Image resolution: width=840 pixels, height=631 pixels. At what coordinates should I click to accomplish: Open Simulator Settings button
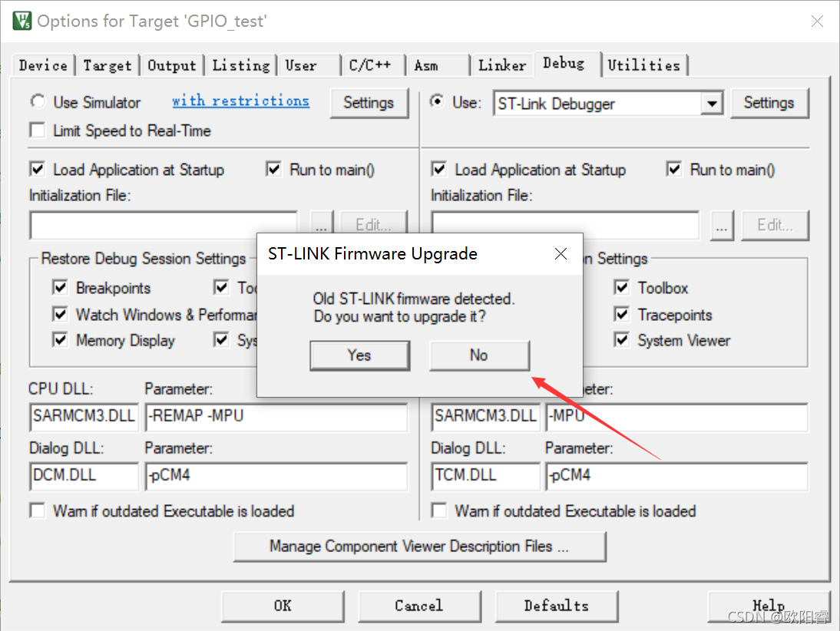pos(369,102)
